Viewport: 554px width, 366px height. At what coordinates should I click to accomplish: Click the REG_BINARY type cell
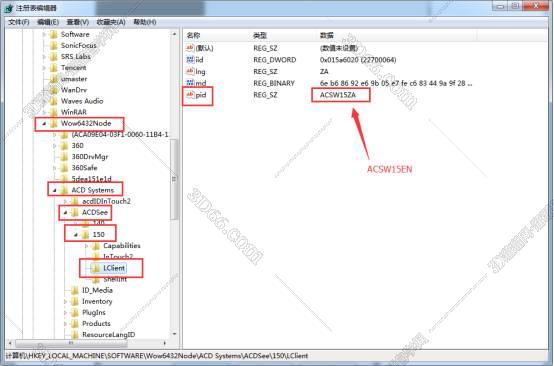274,83
